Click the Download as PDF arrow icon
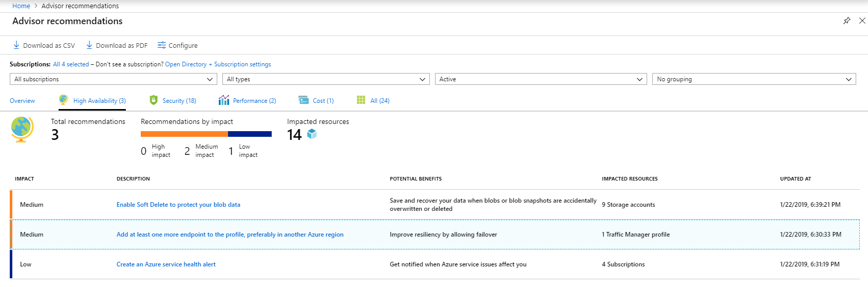 pyautogui.click(x=89, y=45)
